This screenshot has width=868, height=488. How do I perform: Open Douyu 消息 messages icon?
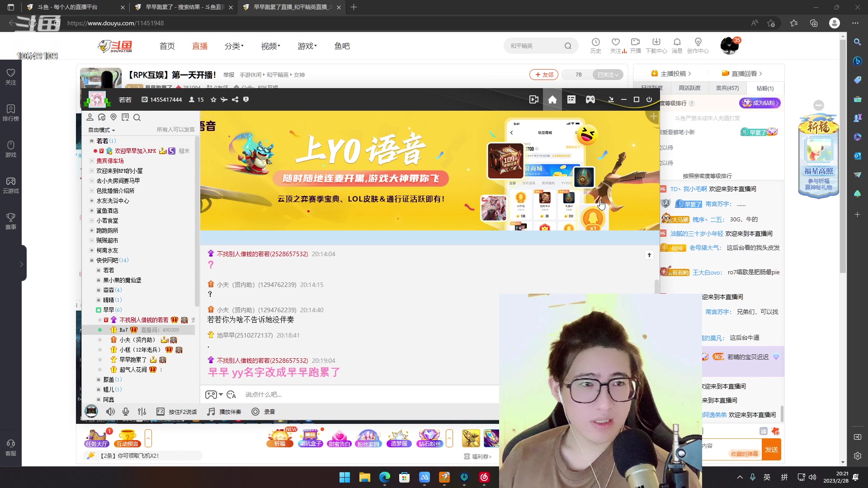pos(677,45)
